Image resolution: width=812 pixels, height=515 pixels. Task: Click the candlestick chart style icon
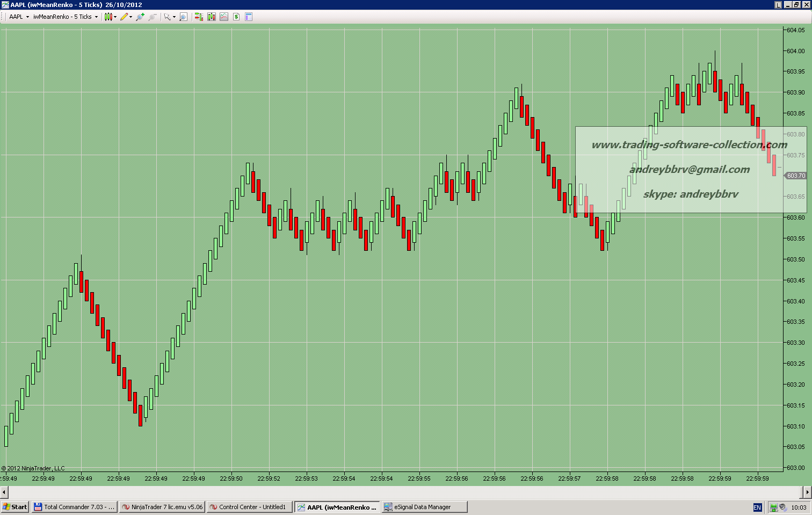coord(108,17)
